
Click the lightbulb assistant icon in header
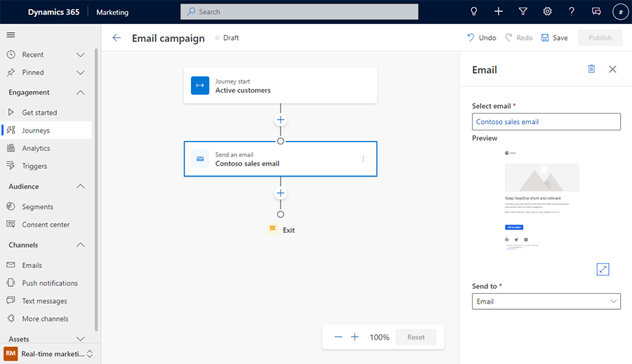click(474, 11)
